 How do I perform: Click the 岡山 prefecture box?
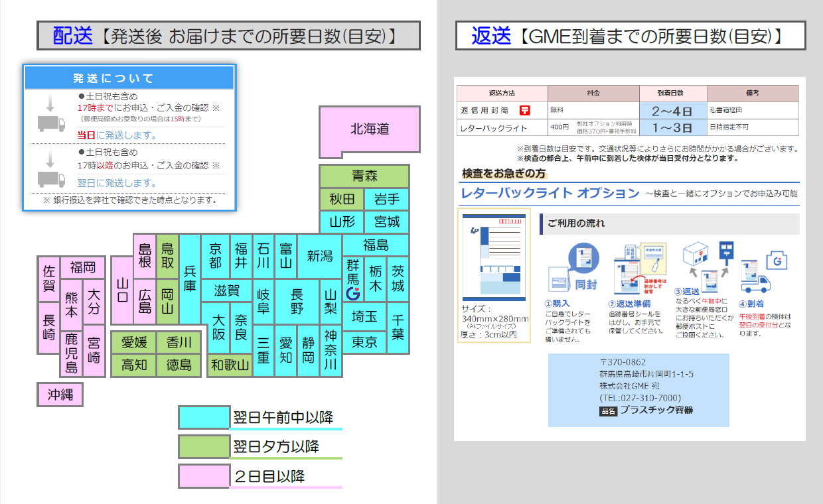click(167, 301)
